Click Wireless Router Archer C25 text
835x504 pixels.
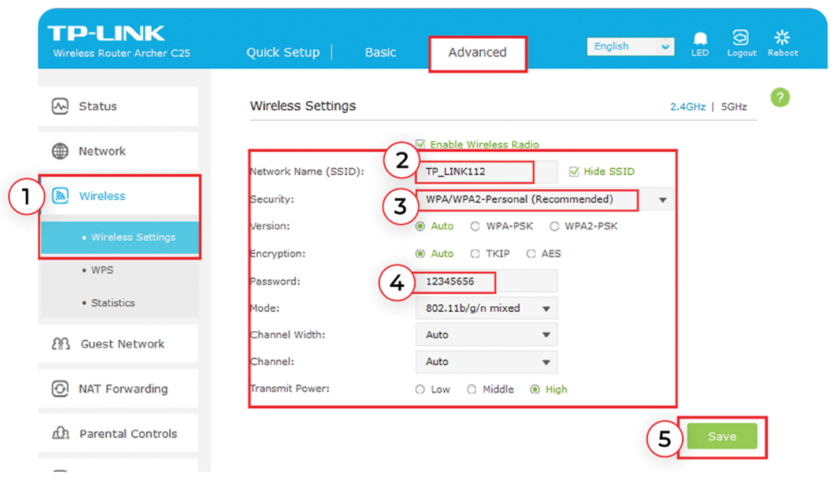122,53
